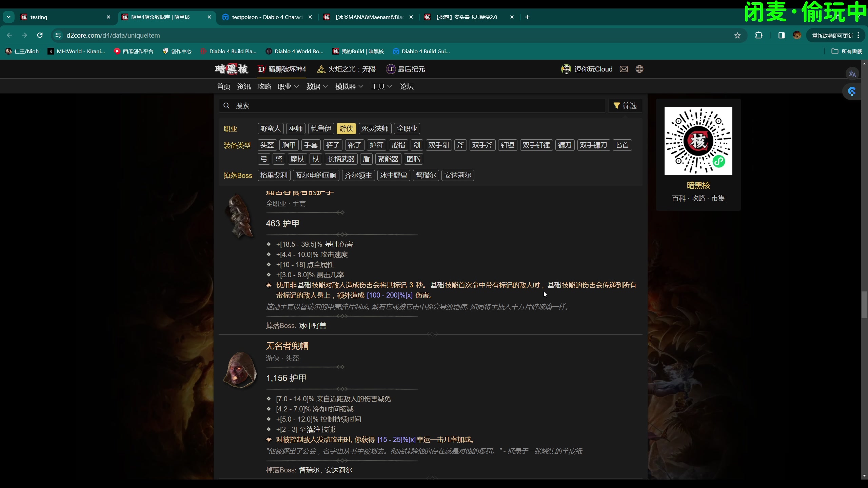This screenshot has height=488, width=868.
Task: Toggle the 督瑞尔 boss filter
Action: pyautogui.click(x=426, y=175)
